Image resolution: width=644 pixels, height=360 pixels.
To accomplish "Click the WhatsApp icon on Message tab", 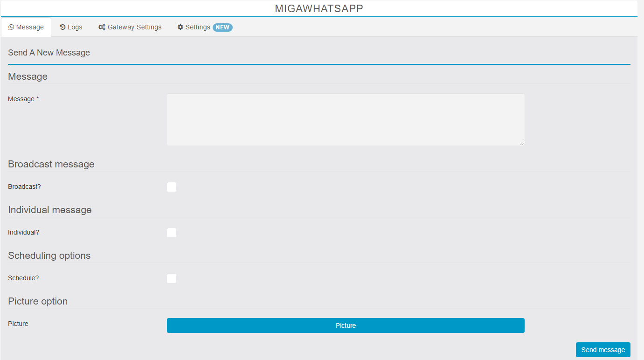I will [11, 27].
